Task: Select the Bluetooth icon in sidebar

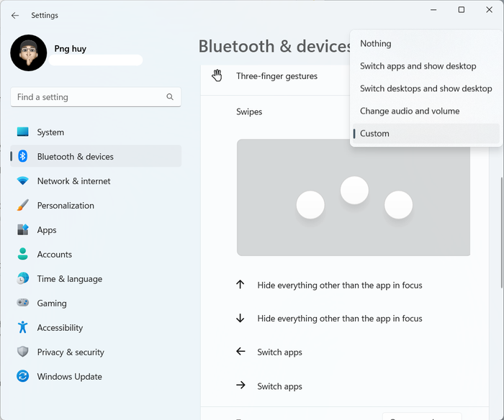Action: pos(23,156)
